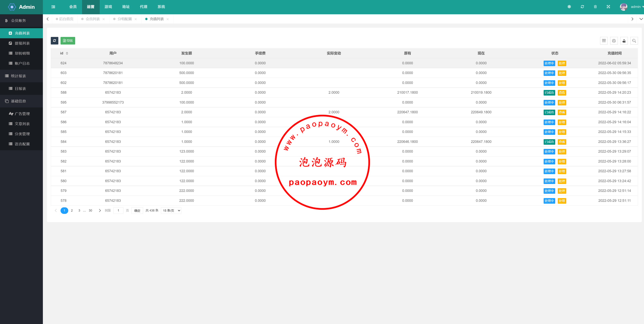Click the page number input field

118,210
